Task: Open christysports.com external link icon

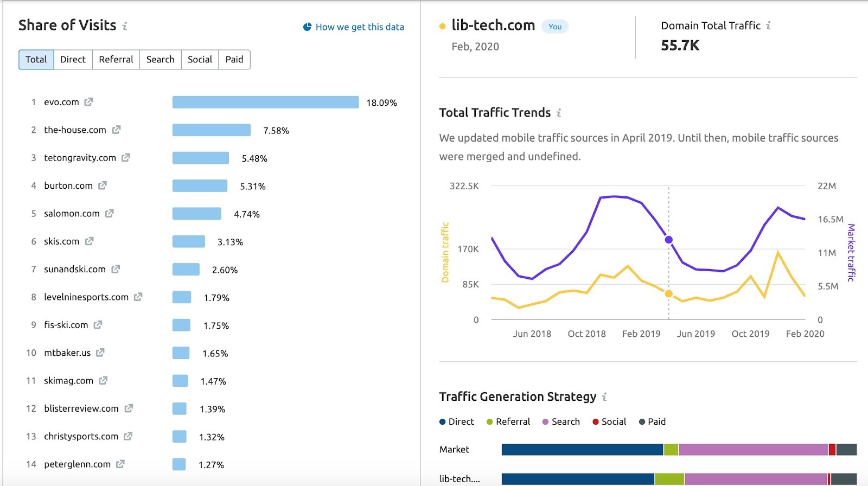Action: (128, 436)
